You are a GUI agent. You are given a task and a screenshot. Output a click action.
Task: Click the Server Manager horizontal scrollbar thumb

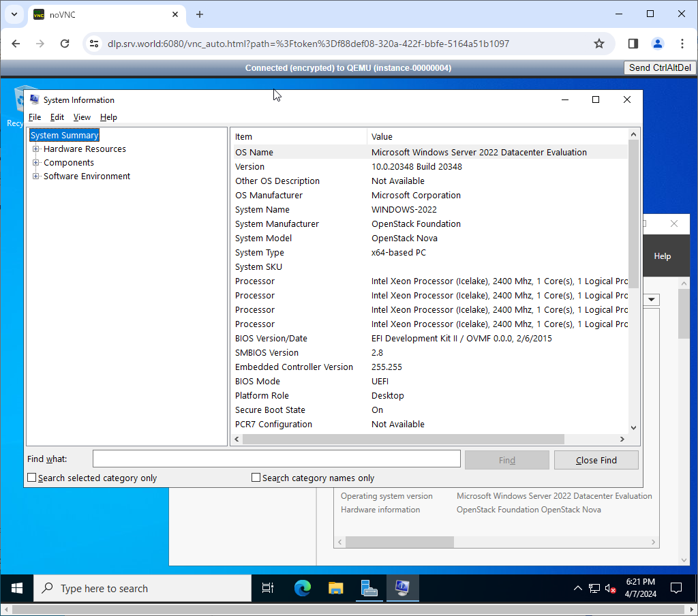pos(399,542)
